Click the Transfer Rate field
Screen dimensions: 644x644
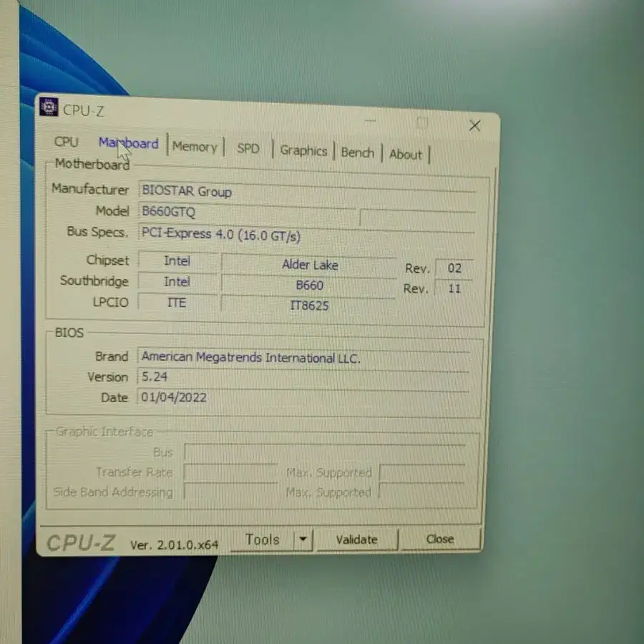(x=230, y=472)
